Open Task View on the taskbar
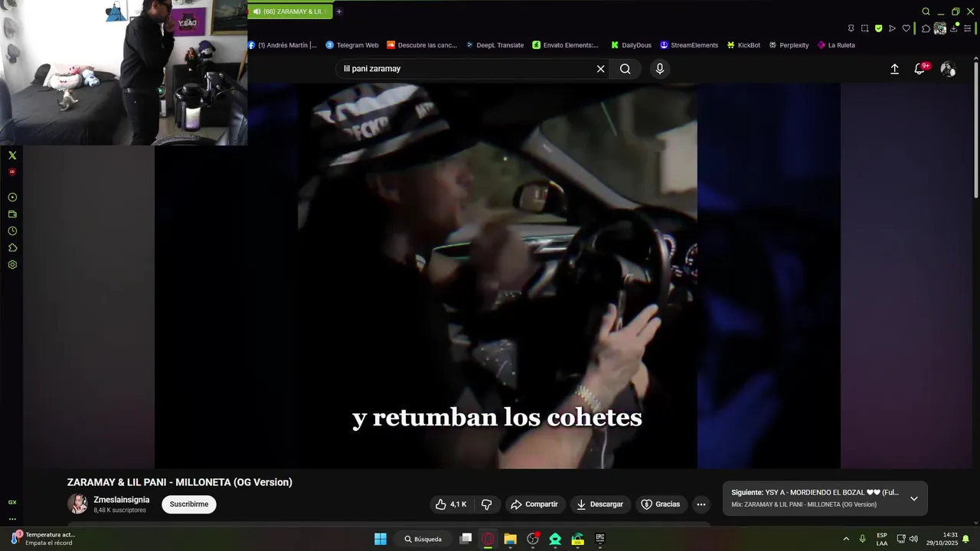The height and width of the screenshot is (551, 980). [x=465, y=539]
